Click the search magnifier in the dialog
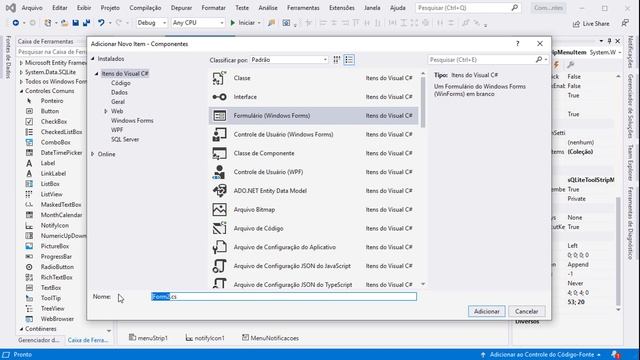 click(539, 60)
